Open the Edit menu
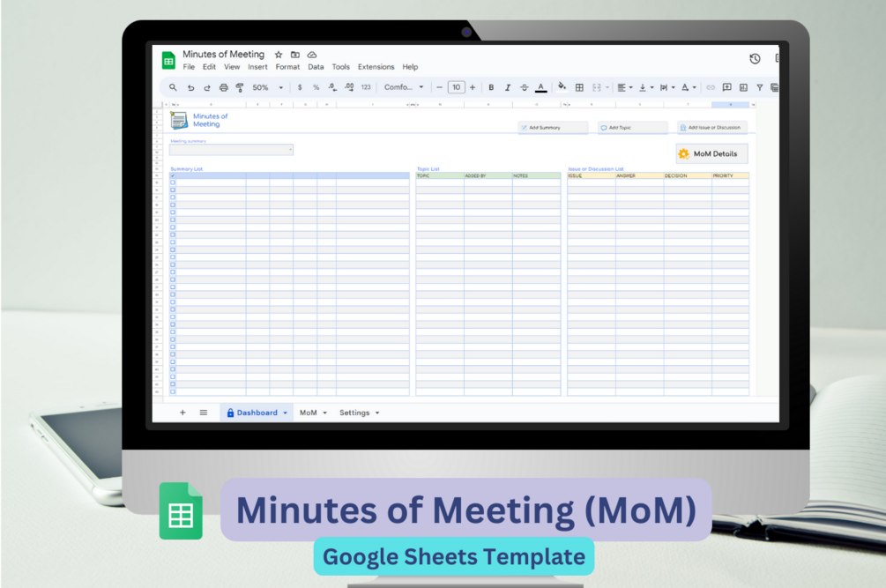The height and width of the screenshot is (588, 886). coord(209,67)
